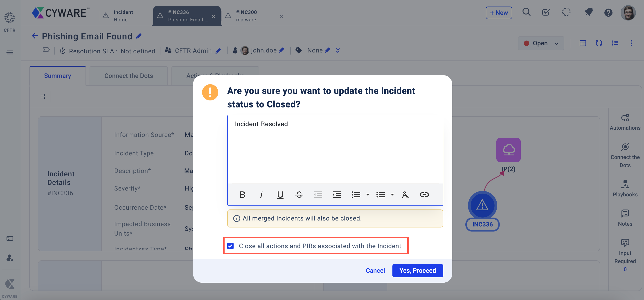The height and width of the screenshot is (300, 644).
Task: Select the Summary tab
Action: tap(58, 75)
